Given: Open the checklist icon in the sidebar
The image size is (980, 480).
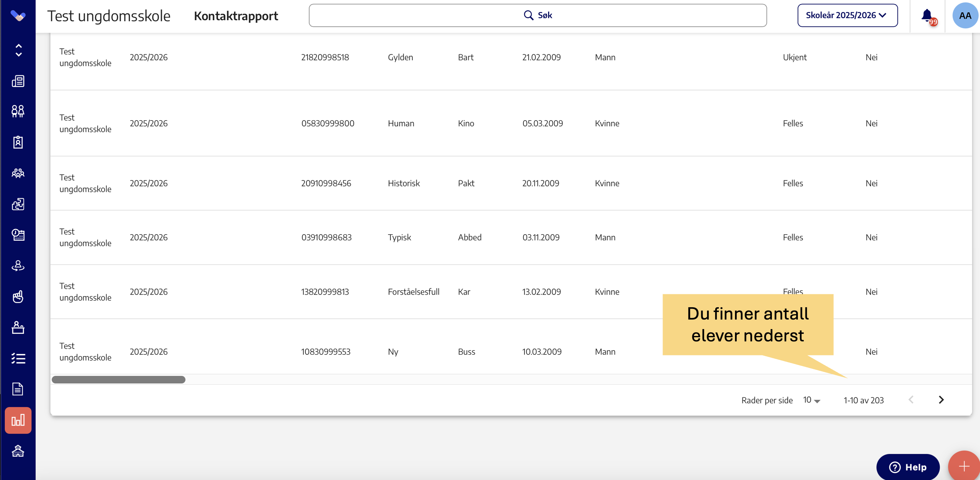Looking at the screenshot, I should pyautogui.click(x=18, y=358).
